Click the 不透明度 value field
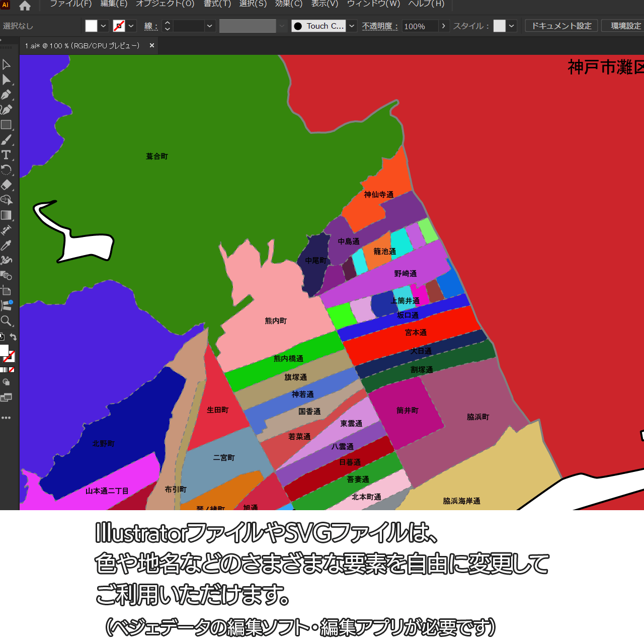644x644 pixels. pyautogui.click(x=420, y=26)
